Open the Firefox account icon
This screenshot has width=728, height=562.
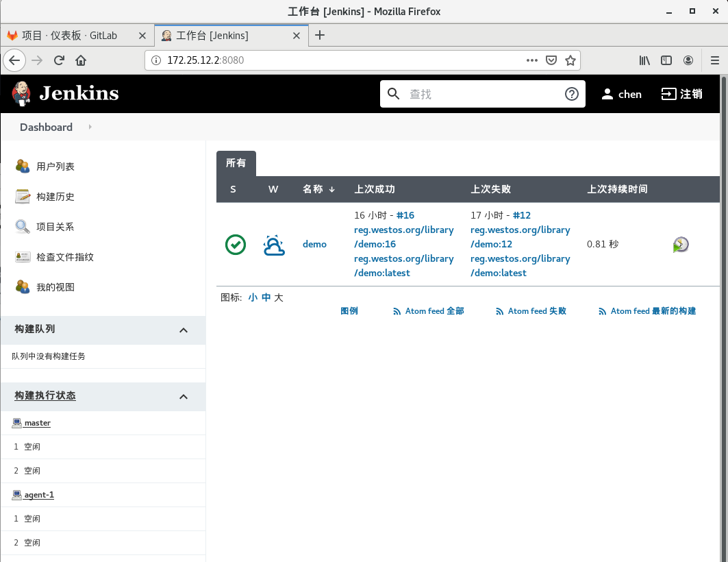pos(688,60)
